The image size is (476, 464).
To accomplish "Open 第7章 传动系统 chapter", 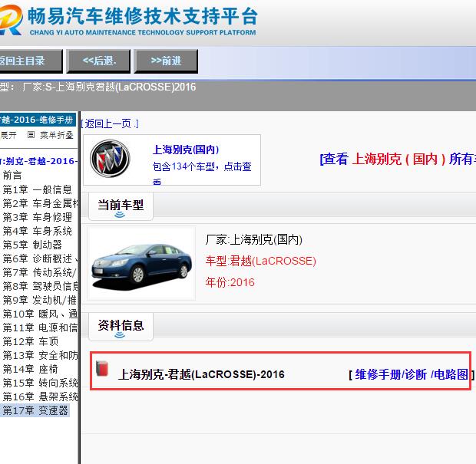I will (x=39, y=272).
